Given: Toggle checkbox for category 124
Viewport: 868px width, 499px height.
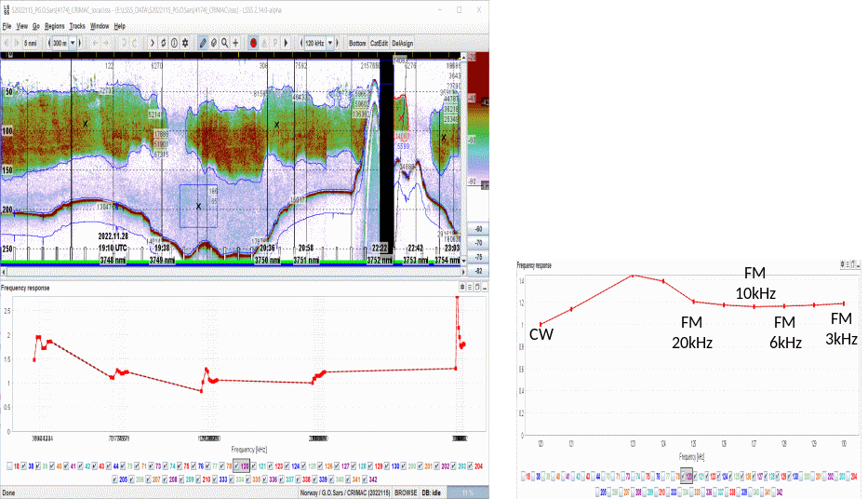Looking at the screenshot, I should pos(287,466).
